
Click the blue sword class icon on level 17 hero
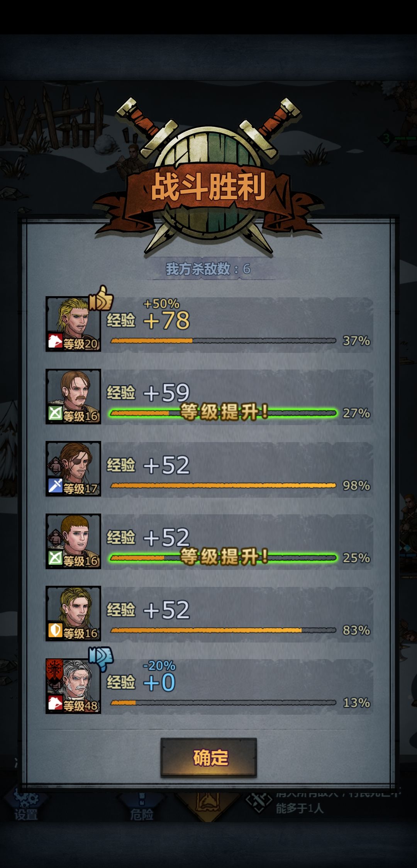point(55,486)
